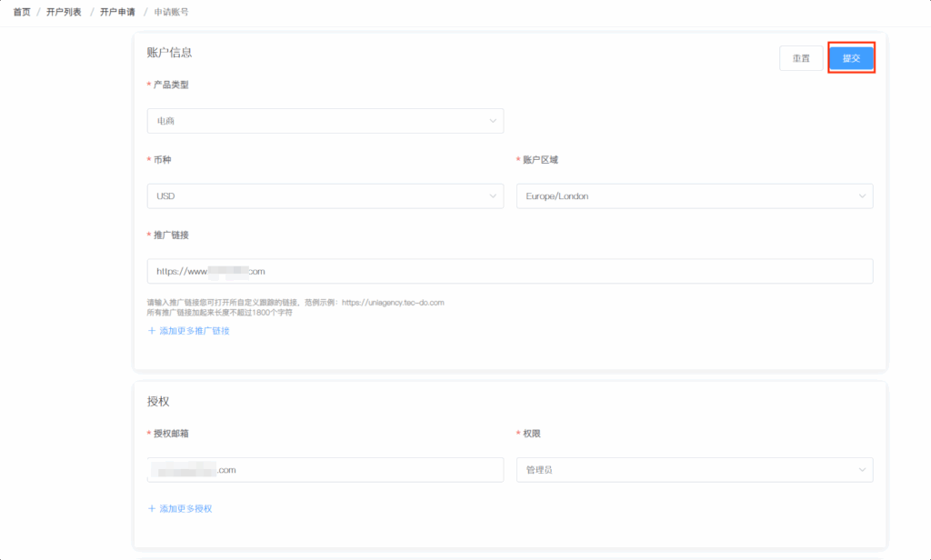Viewport: 931px width, 560px height.
Task: Open the 账户区域 dropdown showing Europe/London
Action: tap(694, 196)
